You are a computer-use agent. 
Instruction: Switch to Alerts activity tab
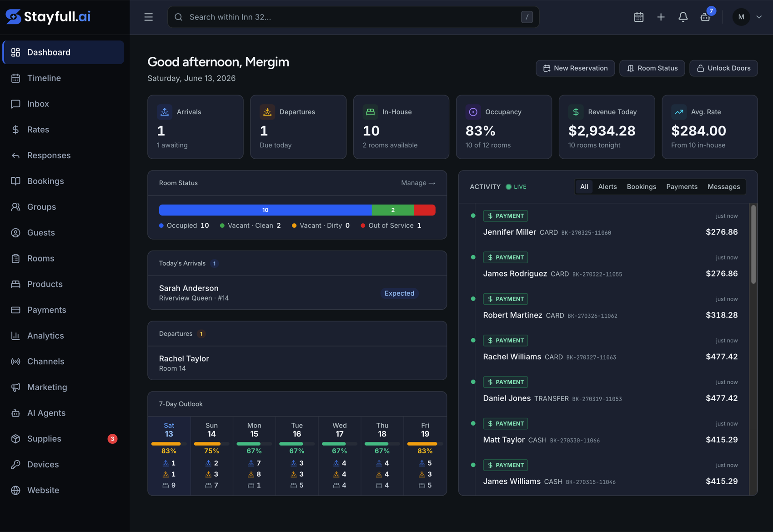[x=607, y=187]
